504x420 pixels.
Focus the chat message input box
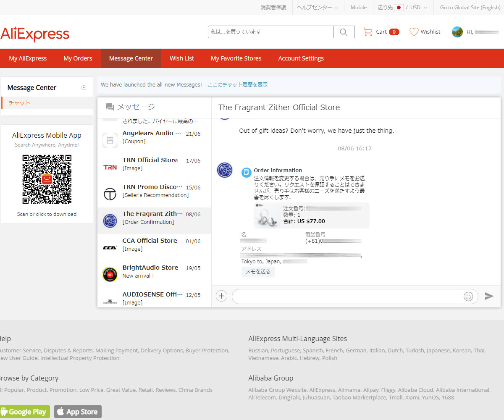tap(348, 297)
